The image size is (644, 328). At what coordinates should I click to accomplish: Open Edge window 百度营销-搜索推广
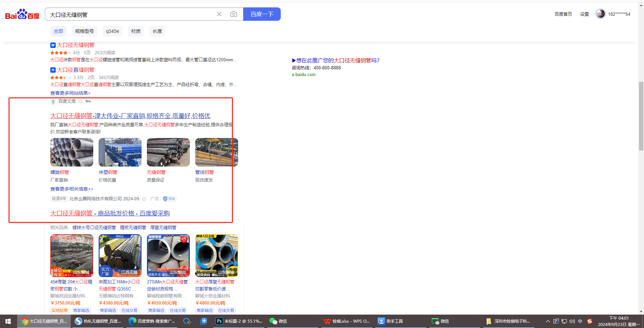[152, 321]
